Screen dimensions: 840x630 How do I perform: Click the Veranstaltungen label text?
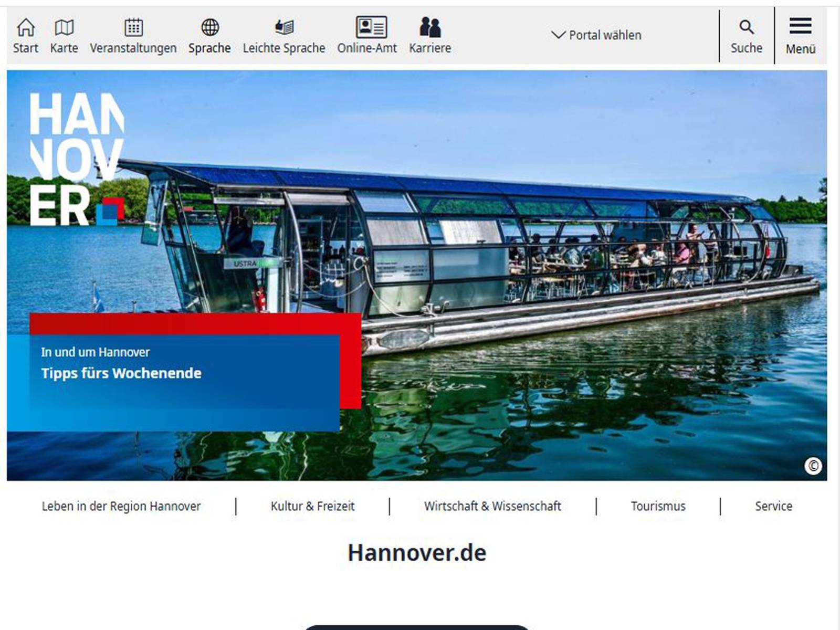point(133,48)
